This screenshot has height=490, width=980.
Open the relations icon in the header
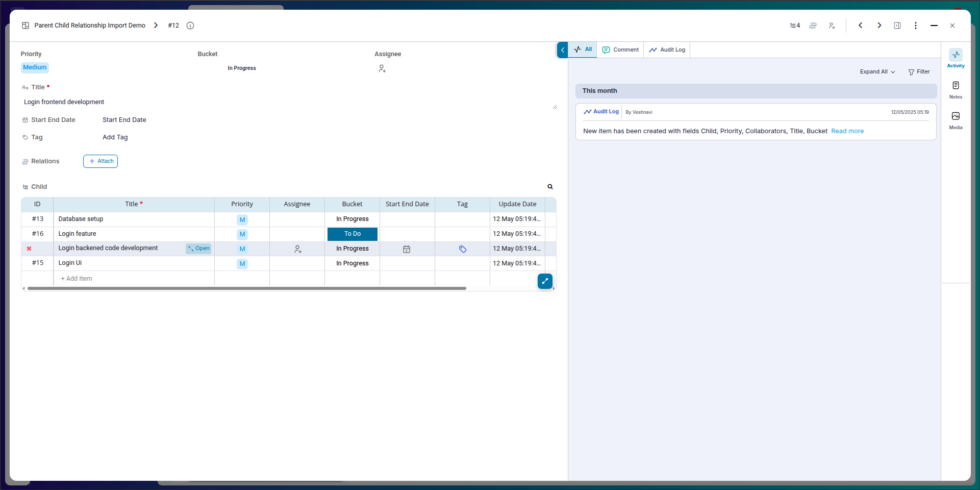pos(813,26)
